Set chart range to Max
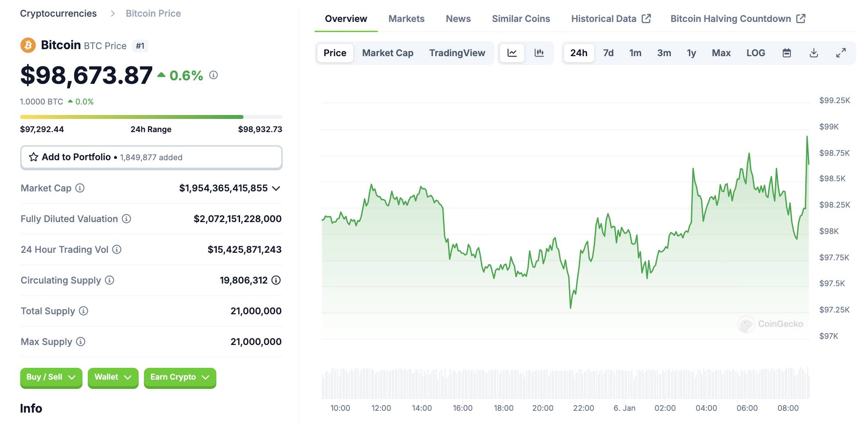Screen dimensions: 868x424 721,53
